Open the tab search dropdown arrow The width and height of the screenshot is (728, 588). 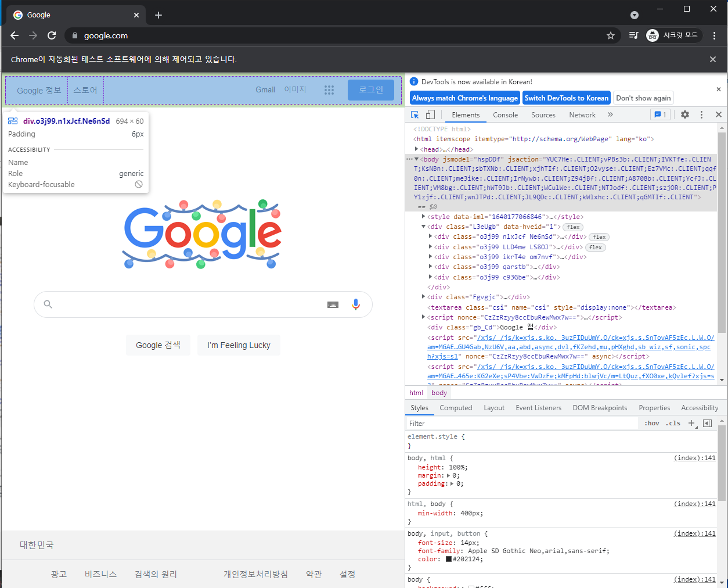(x=635, y=15)
